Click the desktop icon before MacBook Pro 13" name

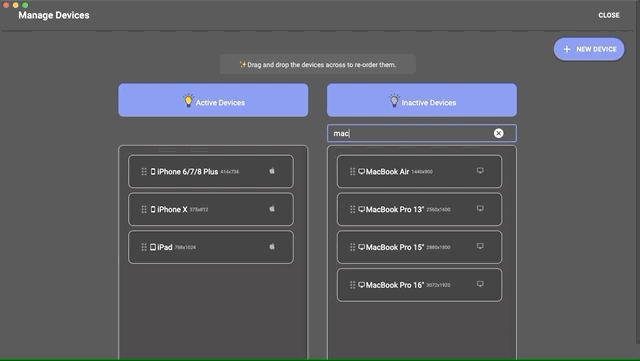pos(362,209)
